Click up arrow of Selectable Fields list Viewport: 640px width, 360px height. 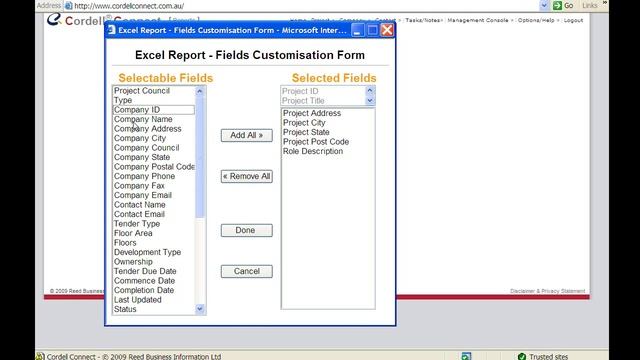pyautogui.click(x=200, y=91)
